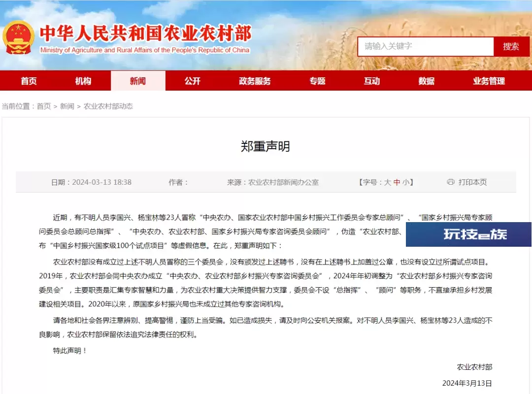The width and height of the screenshot is (532, 394).
Task: Set font size to 小
Action: [406, 182]
